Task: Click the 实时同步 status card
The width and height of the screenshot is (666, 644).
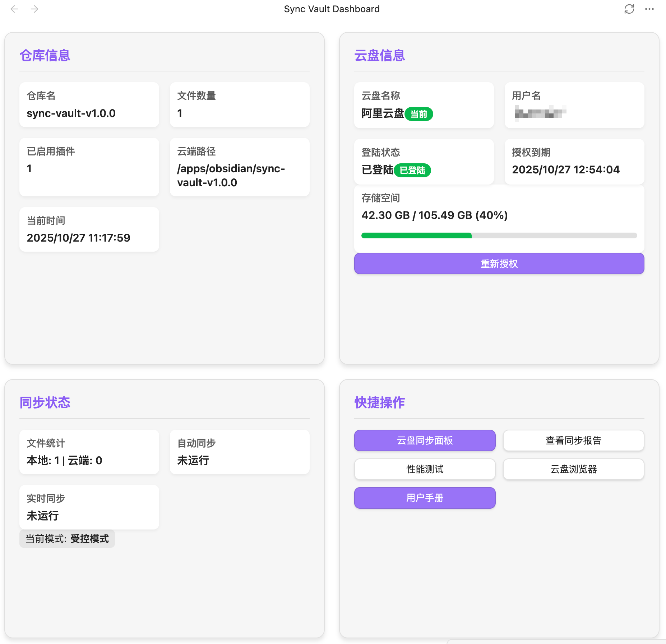Action: click(89, 507)
